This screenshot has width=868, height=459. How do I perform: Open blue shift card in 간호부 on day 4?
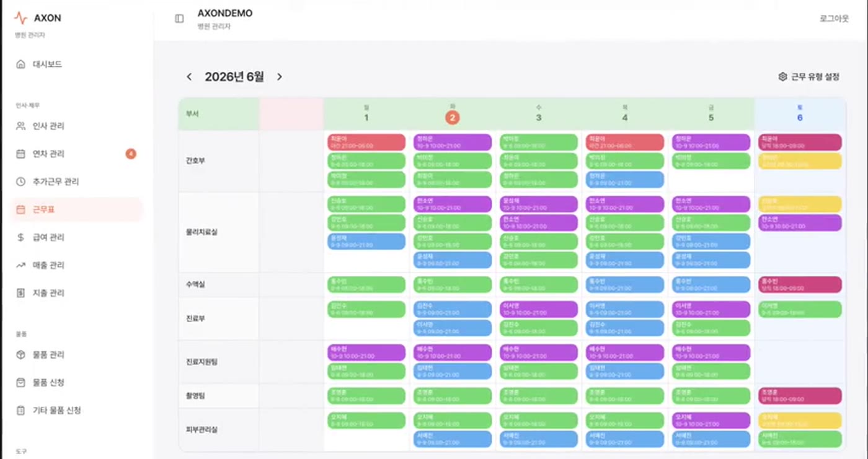[625, 180]
